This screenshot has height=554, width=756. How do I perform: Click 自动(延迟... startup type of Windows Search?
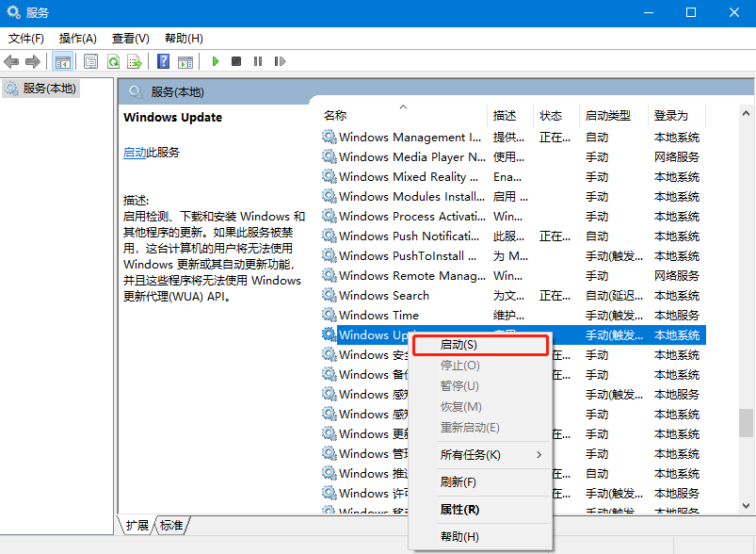pos(614,295)
